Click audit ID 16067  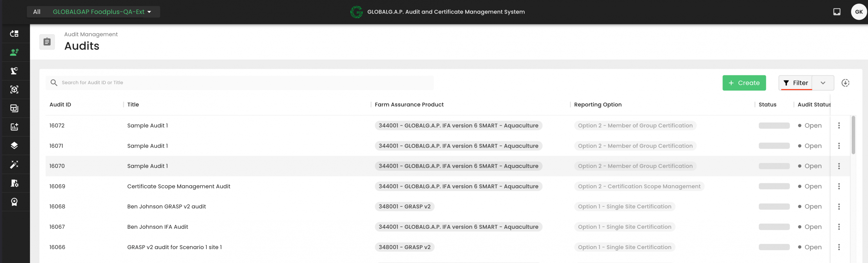tap(57, 227)
